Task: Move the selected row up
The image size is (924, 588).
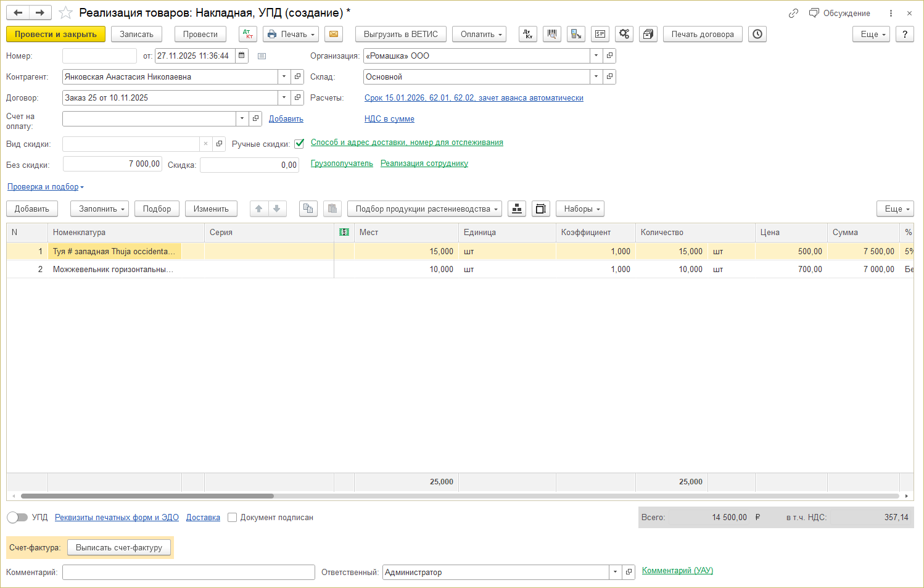Action: click(x=259, y=209)
